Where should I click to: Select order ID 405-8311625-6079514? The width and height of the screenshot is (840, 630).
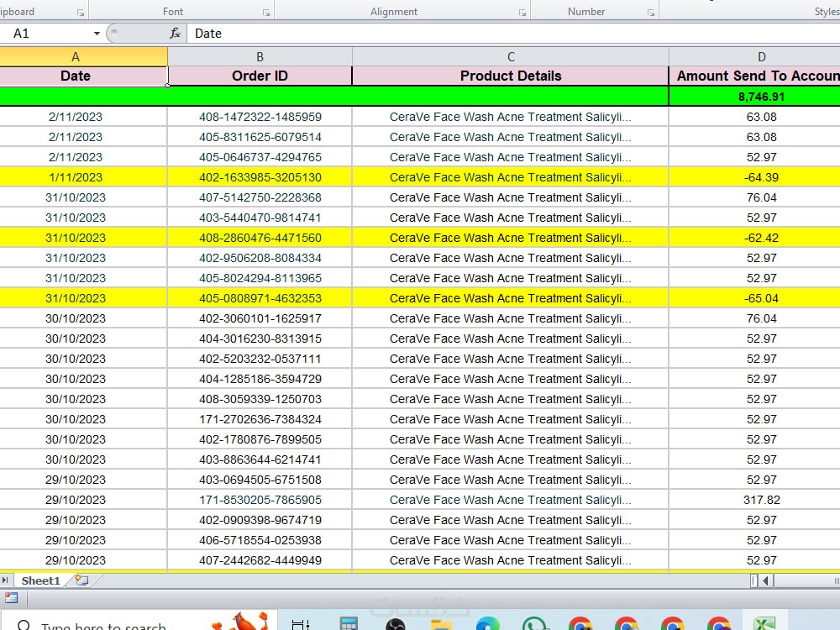click(260, 137)
